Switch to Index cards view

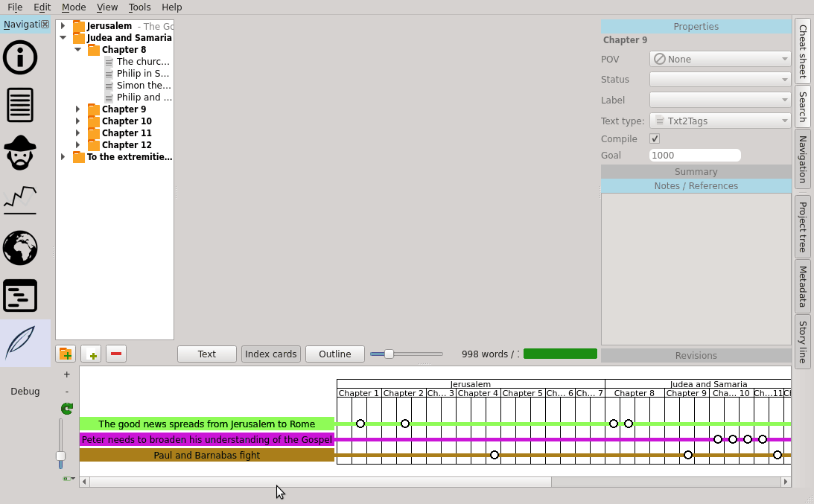pyautogui.click(x=271, y=354)
